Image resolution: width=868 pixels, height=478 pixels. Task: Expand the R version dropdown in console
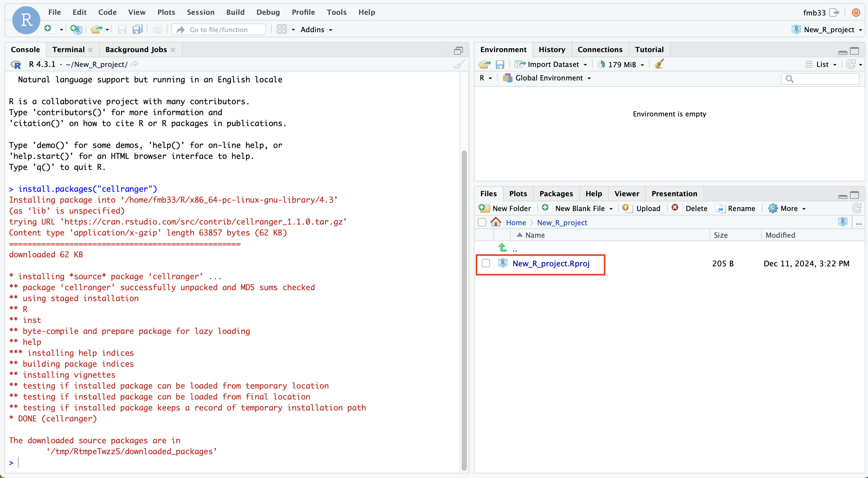[18, 64]
